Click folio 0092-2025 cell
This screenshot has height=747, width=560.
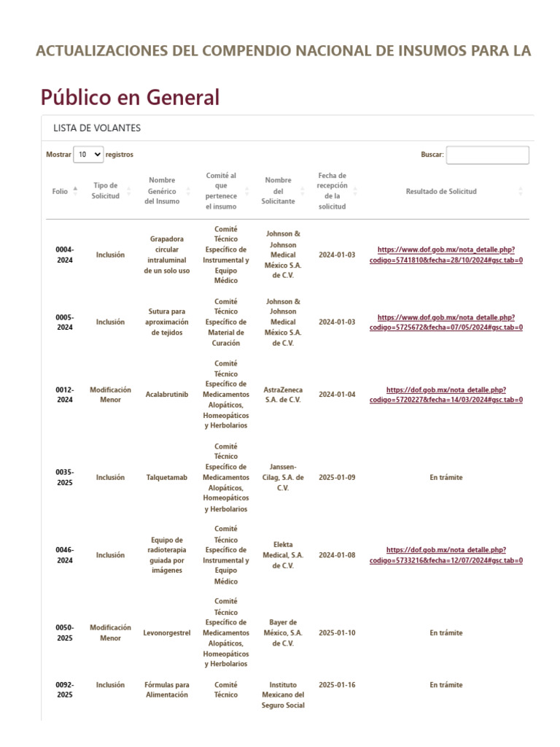[x=65, y=690]
